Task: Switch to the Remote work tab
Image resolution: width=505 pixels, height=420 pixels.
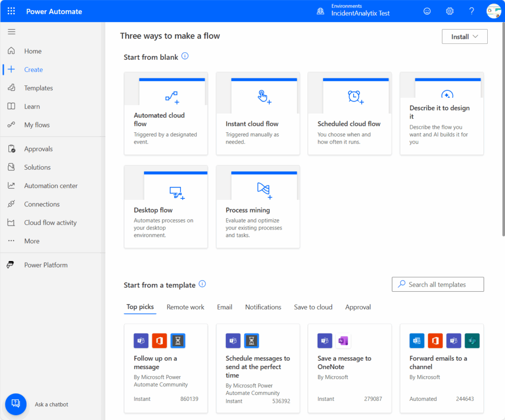Action: coord(185,307)
